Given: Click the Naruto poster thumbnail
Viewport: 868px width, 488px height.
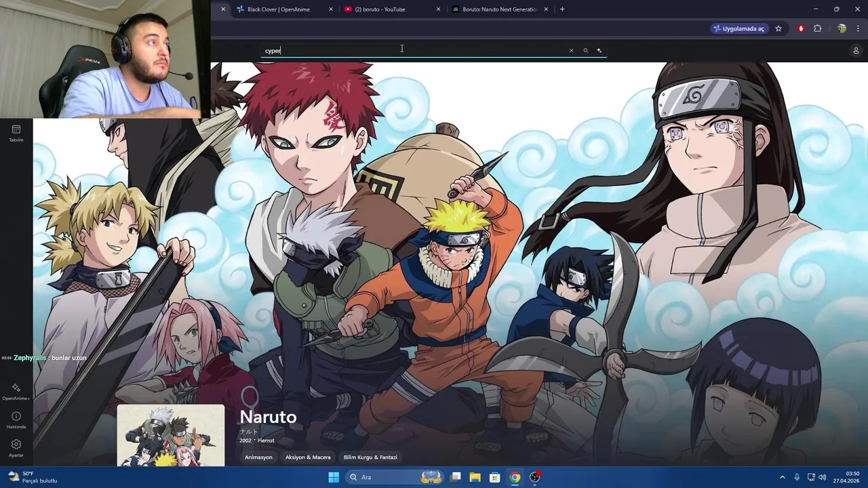Looking at the screenshot, I should 171,435.
